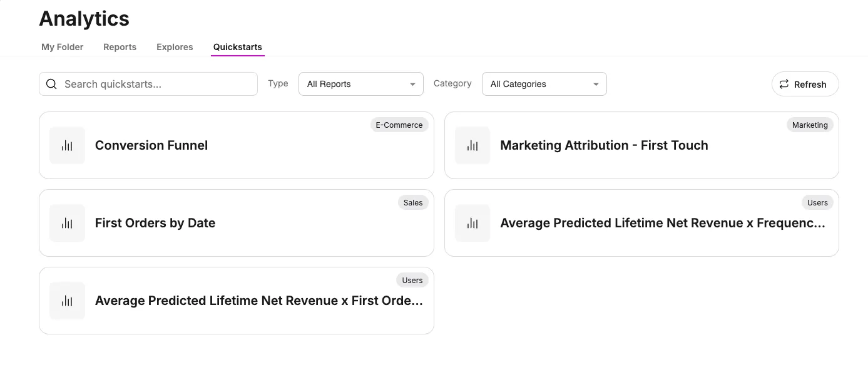Click the Refresh button
Viewport: 868px width, 367px height.
tap(805, 84)
